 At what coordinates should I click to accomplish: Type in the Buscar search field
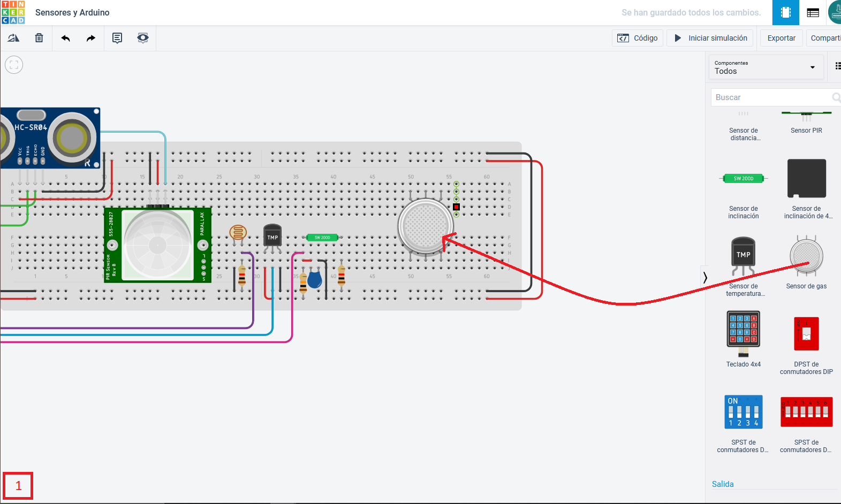[x=771, y=97]
